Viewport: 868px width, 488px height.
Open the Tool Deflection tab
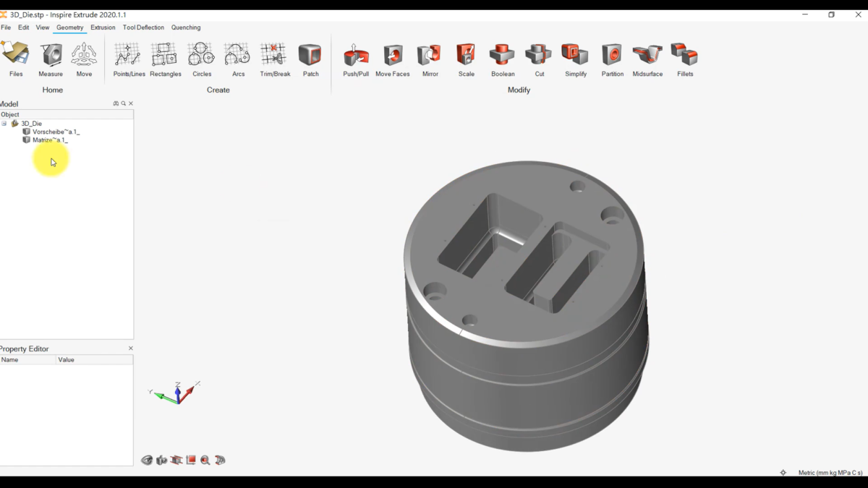pyautogui.click(x=143, y=27)
